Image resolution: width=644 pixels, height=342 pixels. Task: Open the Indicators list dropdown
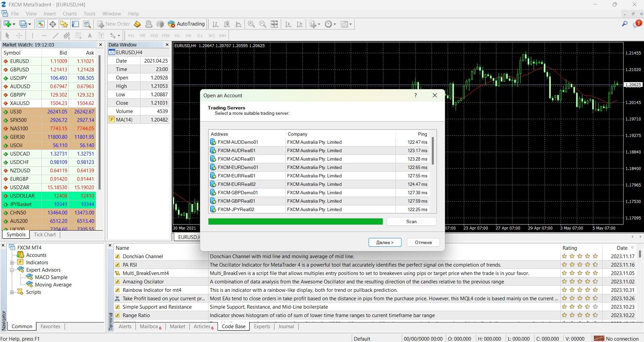pyautogui.click(x=315, y=24)
